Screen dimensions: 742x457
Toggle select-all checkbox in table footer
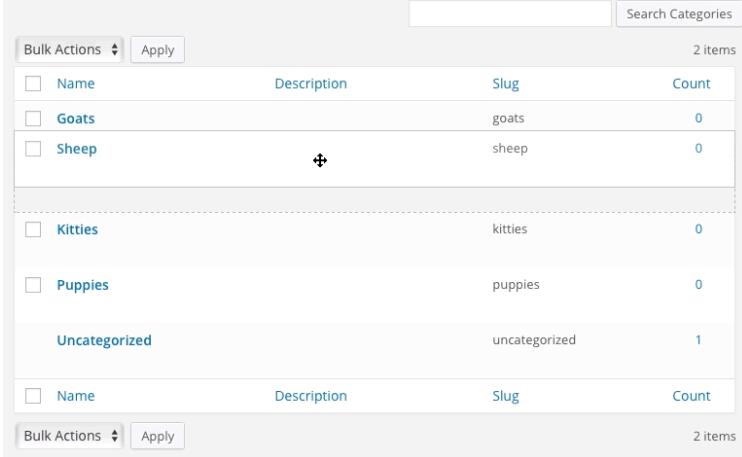[33, 397]
